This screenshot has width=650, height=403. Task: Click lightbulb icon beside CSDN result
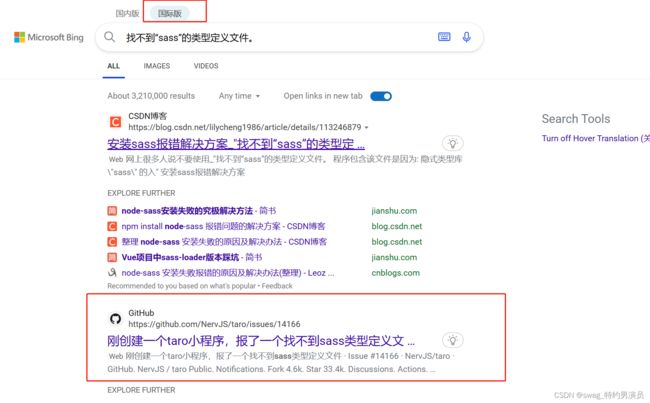[453, 143]
